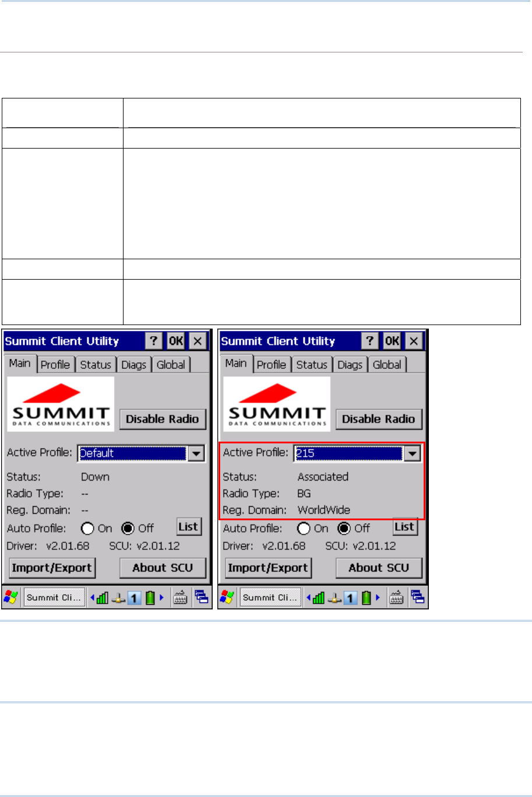Click About SCU in the right window

[379, 567]
